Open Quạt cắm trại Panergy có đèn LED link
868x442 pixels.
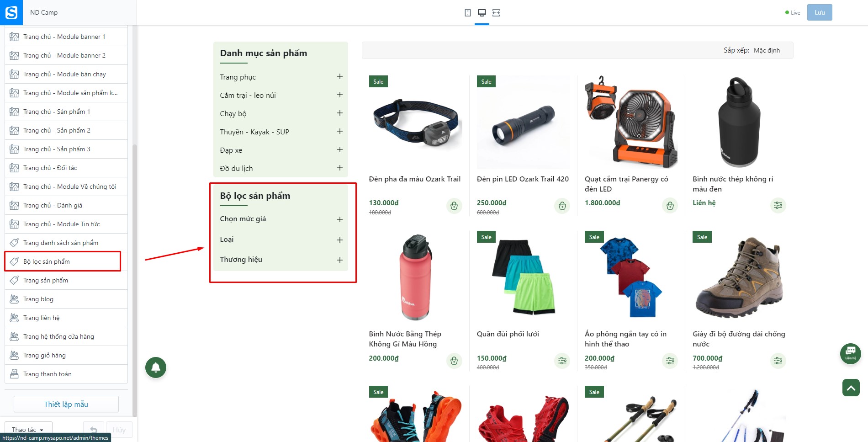pos(626,184)
